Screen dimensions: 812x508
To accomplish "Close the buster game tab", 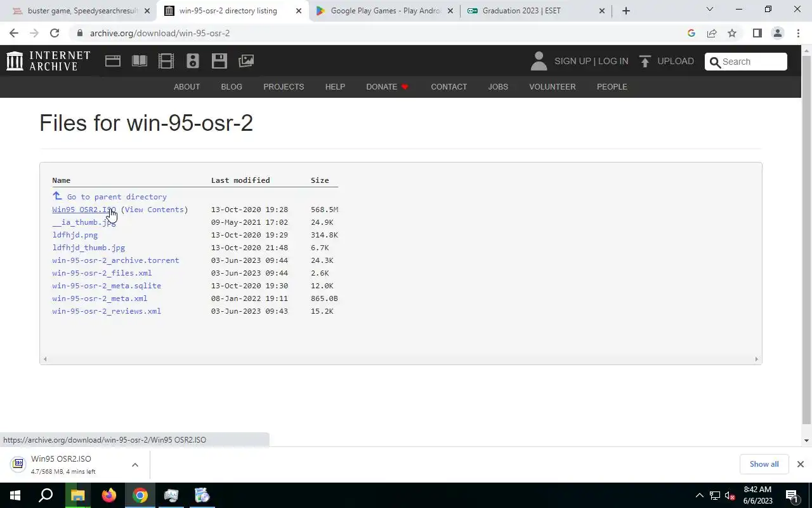I will (x=147, y=11).
